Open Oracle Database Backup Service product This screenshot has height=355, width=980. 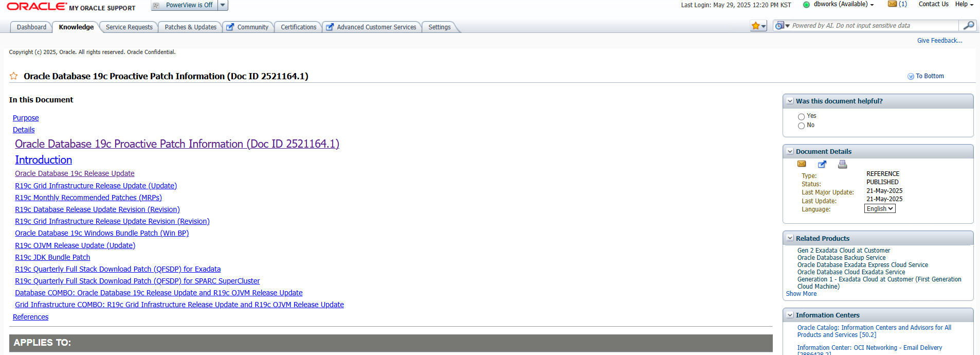[841, 258]
